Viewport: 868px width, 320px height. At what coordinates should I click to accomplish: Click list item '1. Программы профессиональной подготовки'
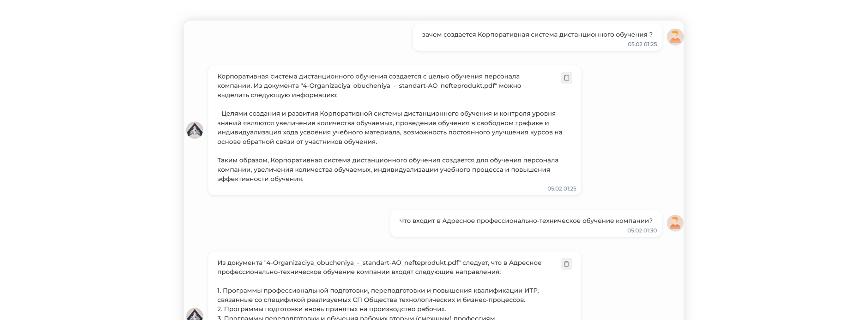378,295
